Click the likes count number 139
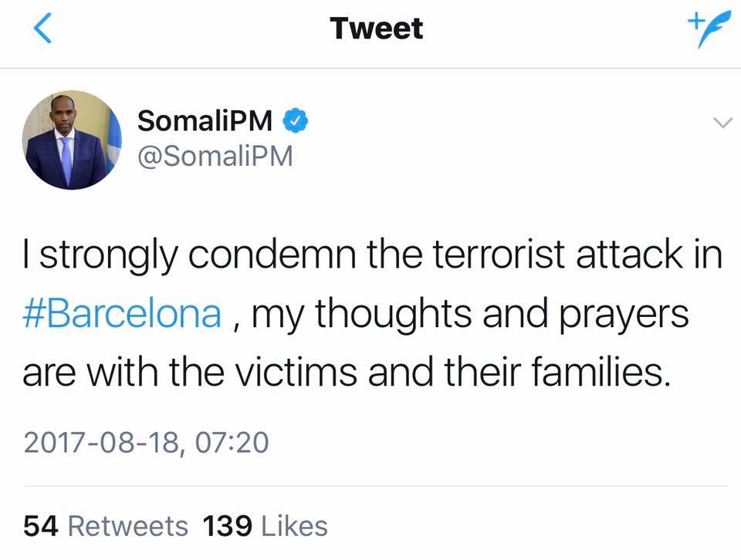The image size is (741, 560). pyautogui.click(x=226, y=526)
